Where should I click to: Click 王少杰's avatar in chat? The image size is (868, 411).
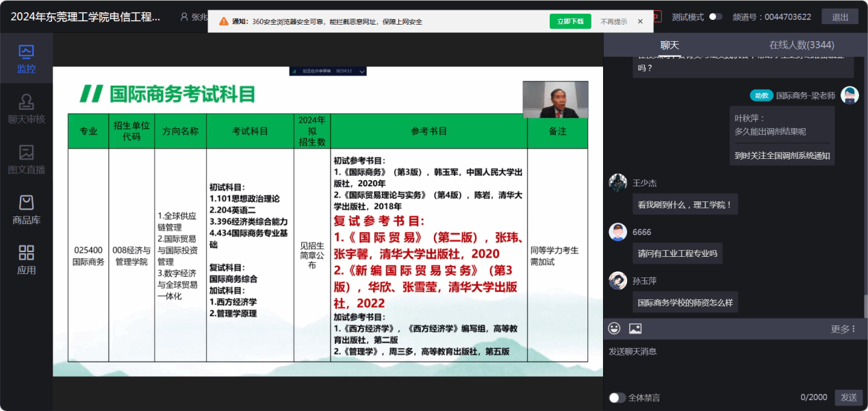(x=618, y=183)
